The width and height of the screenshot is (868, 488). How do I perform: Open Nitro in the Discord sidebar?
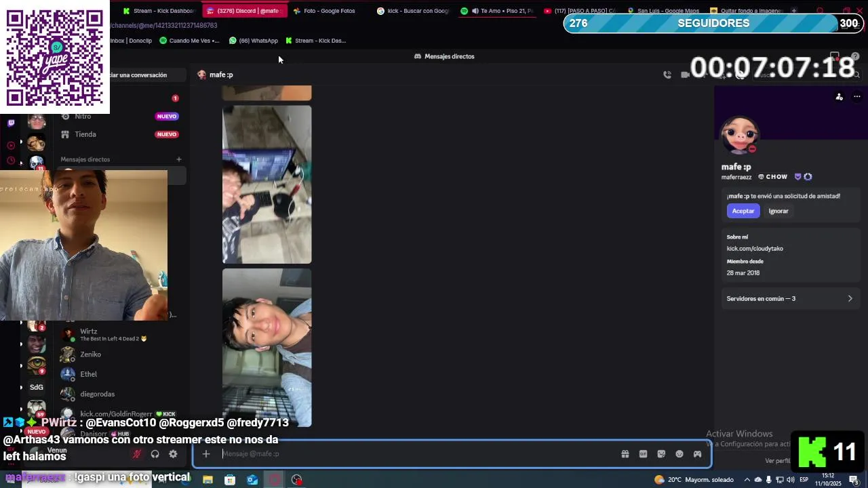(119, 116)
